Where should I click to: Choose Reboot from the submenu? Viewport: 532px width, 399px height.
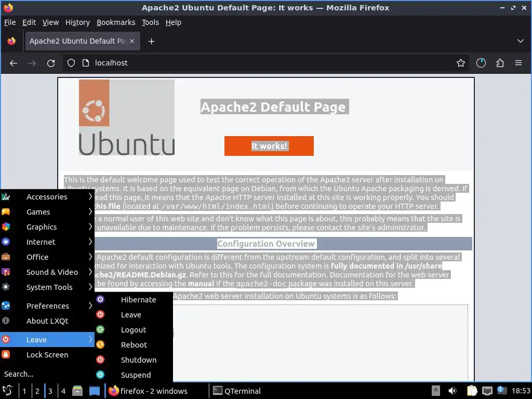pyautogui.click(x=134, y=345)
